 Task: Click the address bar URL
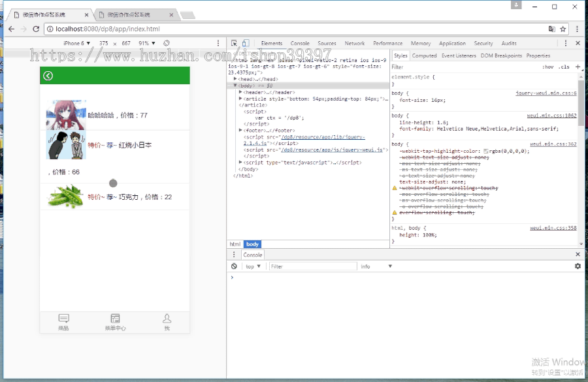(108, 29)
